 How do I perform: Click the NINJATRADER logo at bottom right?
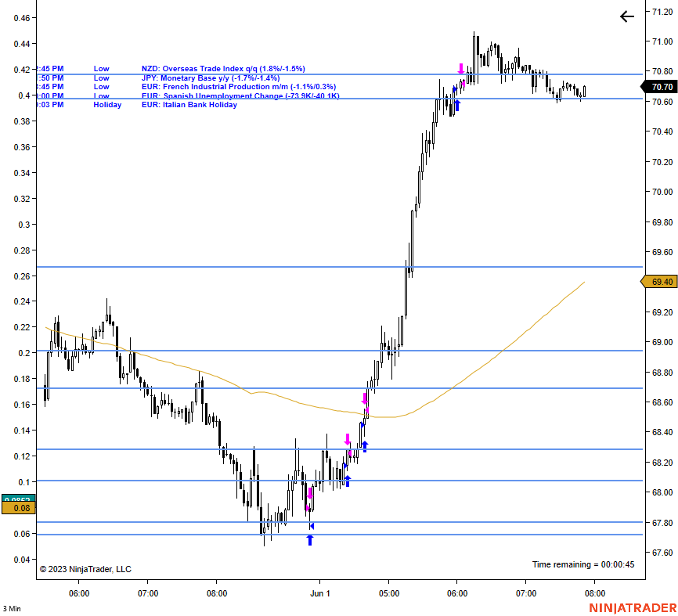tap(633, 608)
